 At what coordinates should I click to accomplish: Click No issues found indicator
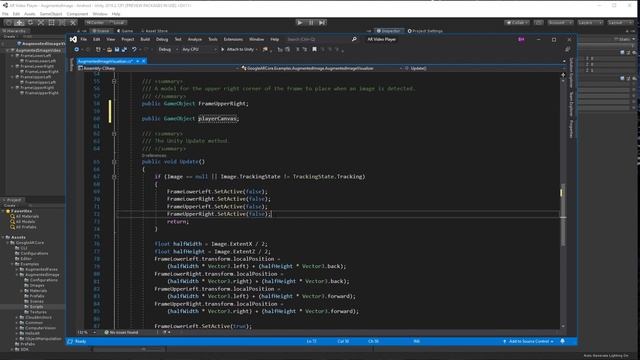click(121, 332)
